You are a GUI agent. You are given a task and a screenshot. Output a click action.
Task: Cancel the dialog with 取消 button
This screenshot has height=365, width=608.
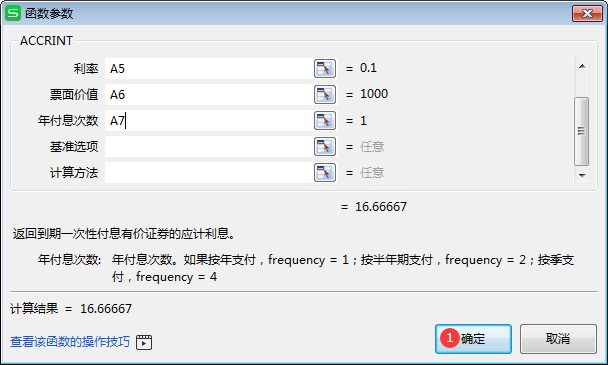(558, 339)
